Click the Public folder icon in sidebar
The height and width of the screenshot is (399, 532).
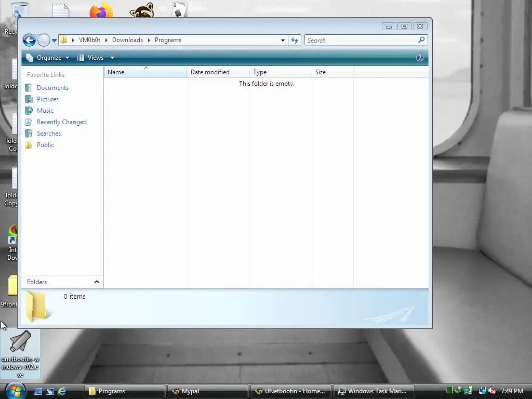pyautogui.click(x=29, y=145)
